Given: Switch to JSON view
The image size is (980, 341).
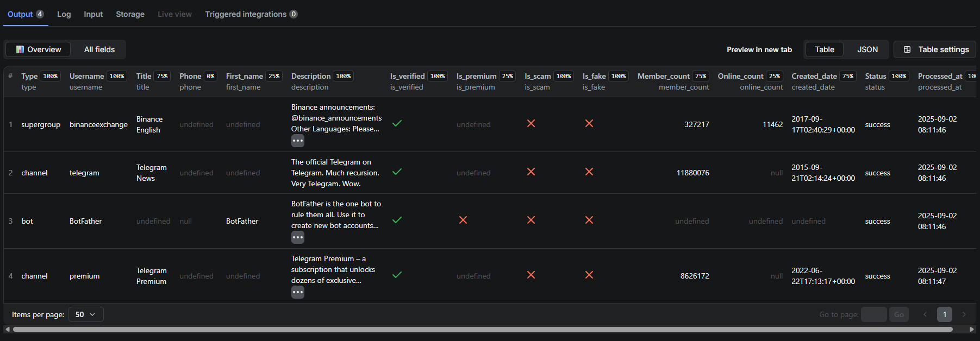Looking at the screenshot, I should click(x=867, y=49).
